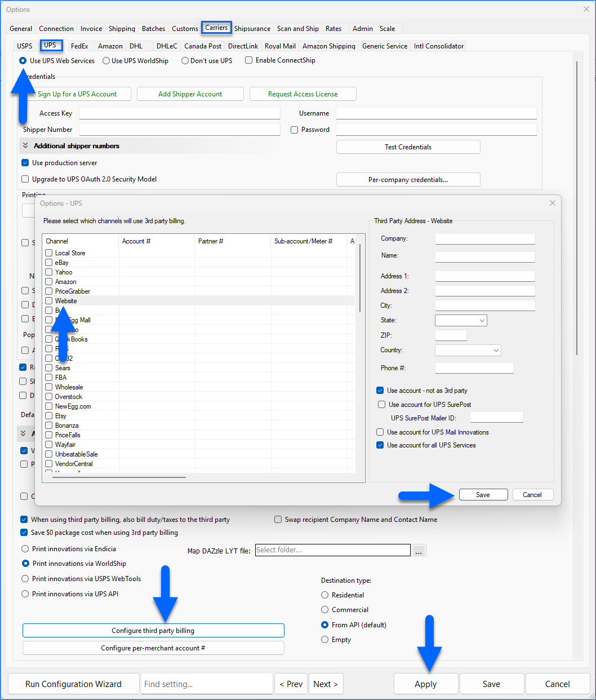Open the Canada Post tab
Image resolution: width=596 pixels, height=700 pixels.
(203, 46)
